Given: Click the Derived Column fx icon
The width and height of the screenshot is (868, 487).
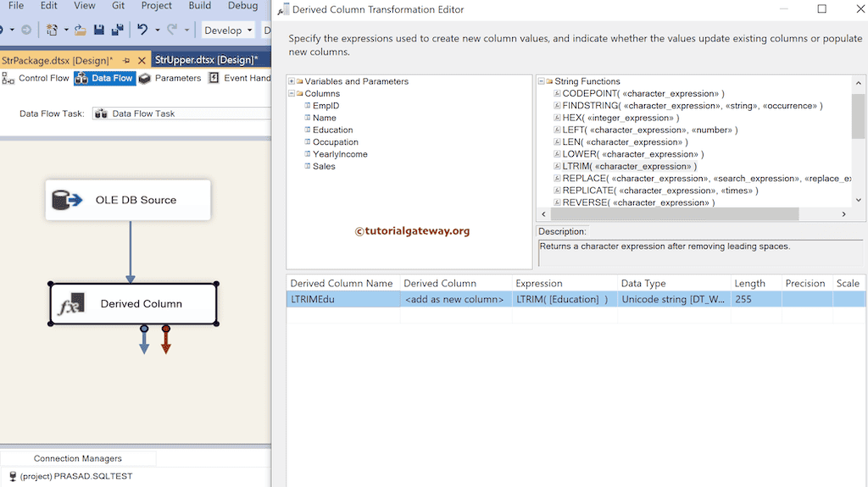Looking at the screenshot, I should 72,304.
